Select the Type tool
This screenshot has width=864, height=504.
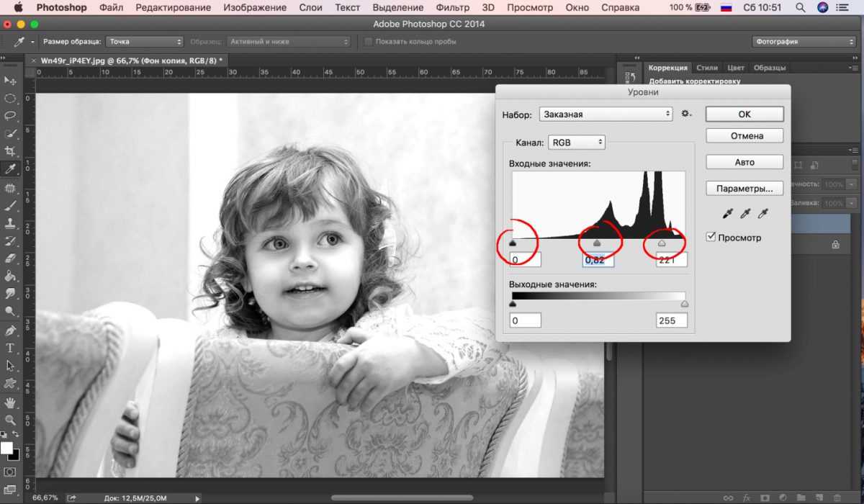(10, 348)
